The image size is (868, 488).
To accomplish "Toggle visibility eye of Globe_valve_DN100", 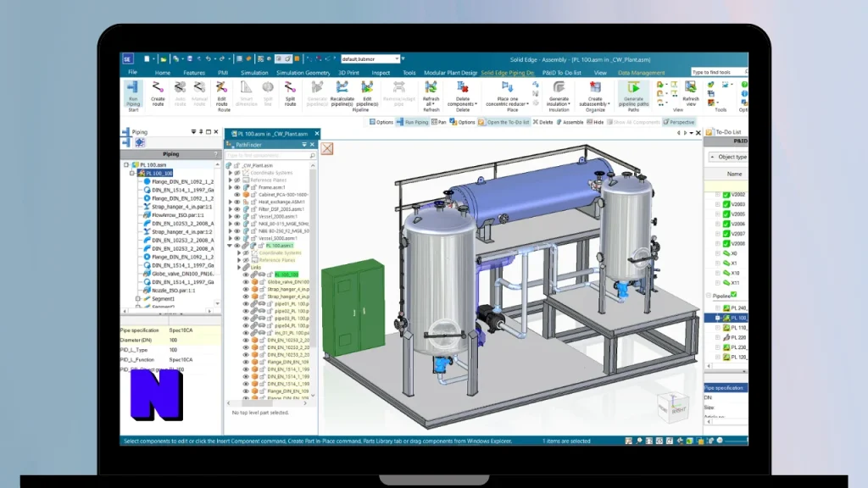I will [x=246, y=281].
